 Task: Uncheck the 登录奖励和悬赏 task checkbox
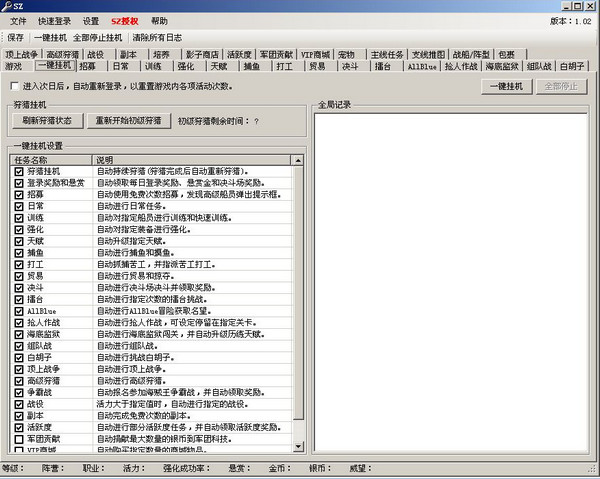[19, 183]
